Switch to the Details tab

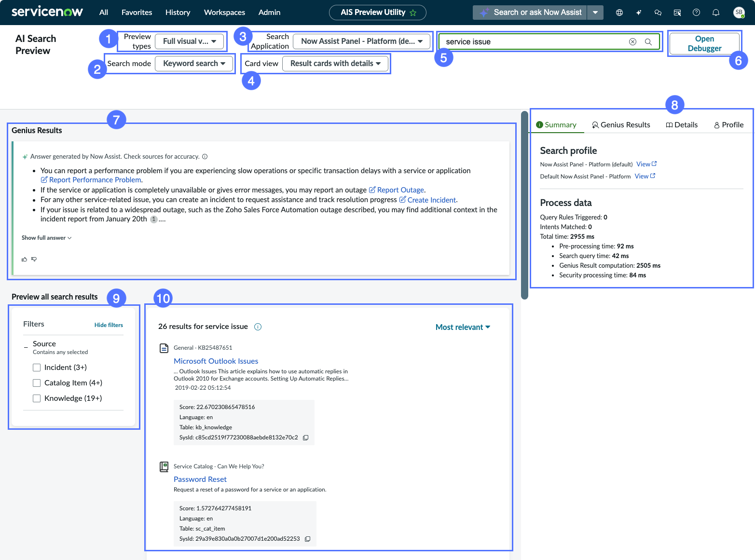tap(682, 125)
